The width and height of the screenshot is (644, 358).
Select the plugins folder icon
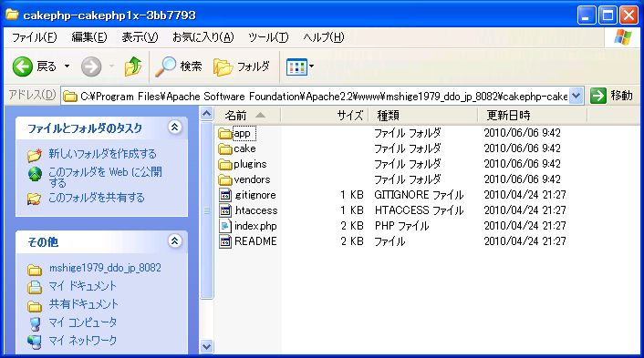[x=225, y=165]
